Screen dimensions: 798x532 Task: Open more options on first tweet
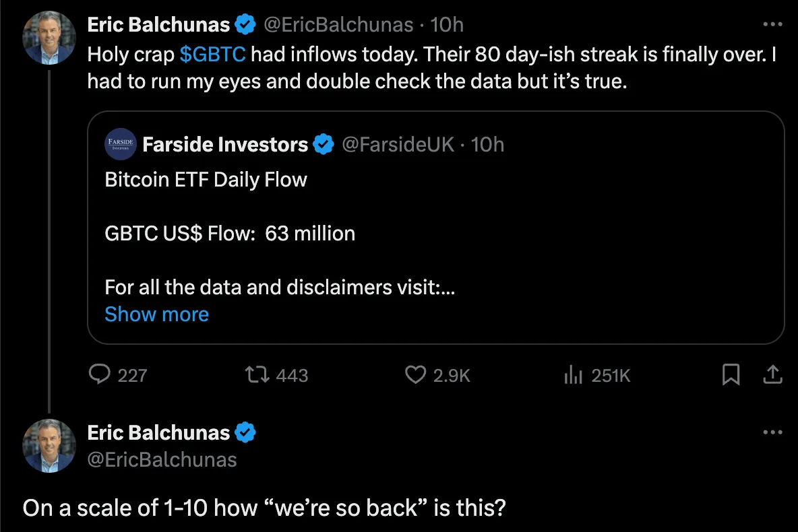click(x=772, y=25)
